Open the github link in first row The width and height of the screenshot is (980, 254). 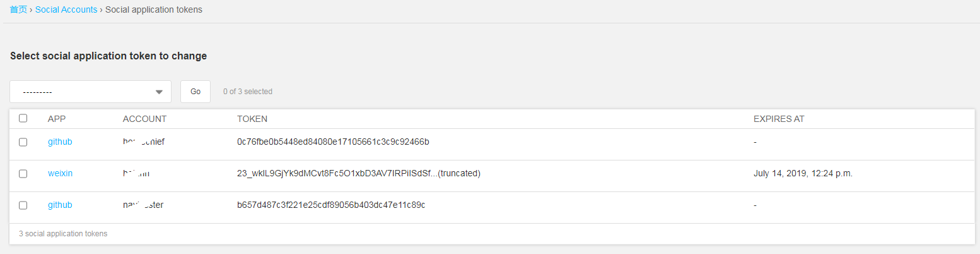point(60,142)
